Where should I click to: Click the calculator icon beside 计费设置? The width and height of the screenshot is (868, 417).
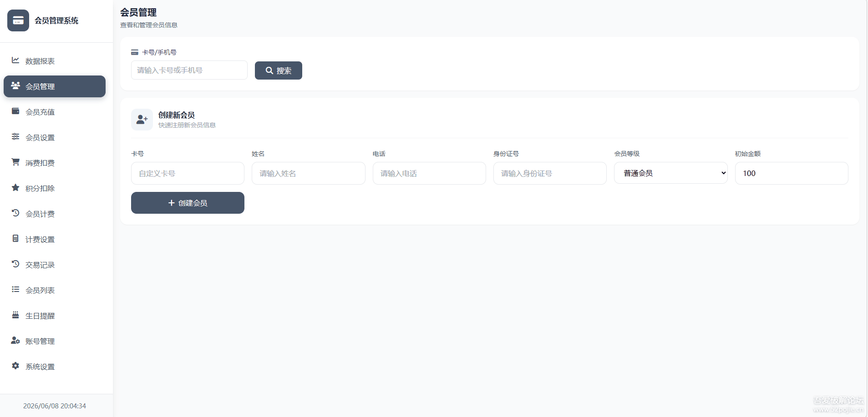(x=15, y=238)
